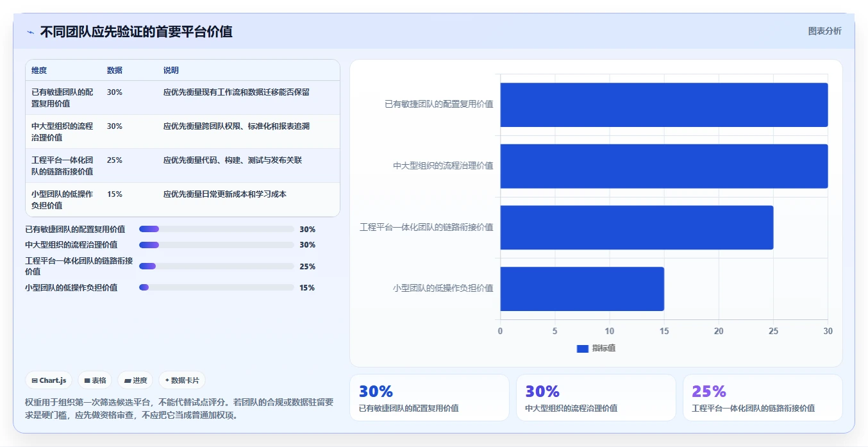The width and height of the screenshot is (868, 447).
Task: Select the 数据卡片 tag chip
Action: click(182, 380)
